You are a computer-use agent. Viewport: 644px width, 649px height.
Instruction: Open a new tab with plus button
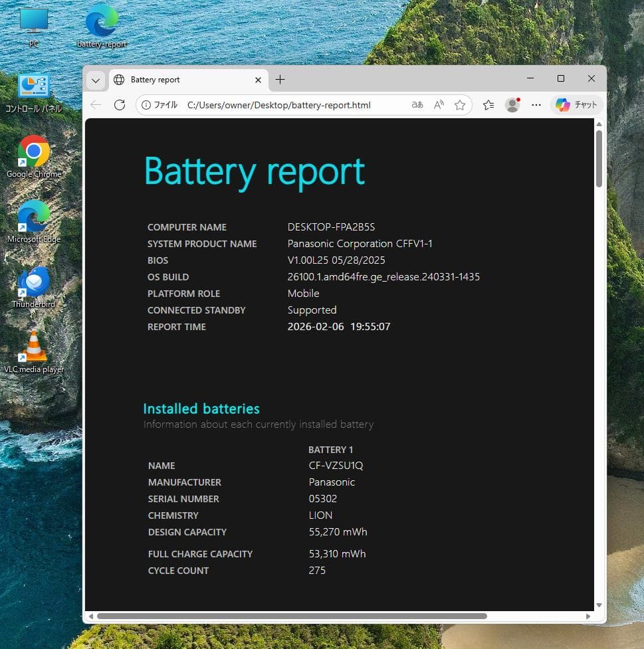tap(280, 80)
